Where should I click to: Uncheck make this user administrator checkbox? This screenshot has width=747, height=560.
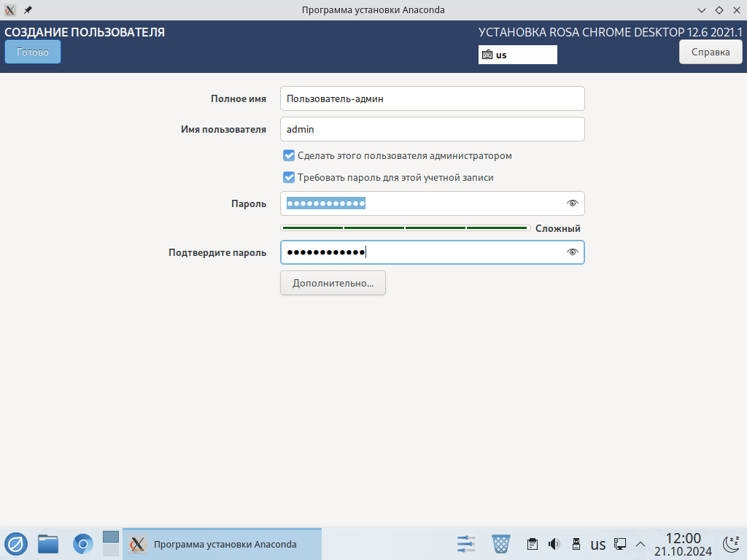click(x=289, y=155)
